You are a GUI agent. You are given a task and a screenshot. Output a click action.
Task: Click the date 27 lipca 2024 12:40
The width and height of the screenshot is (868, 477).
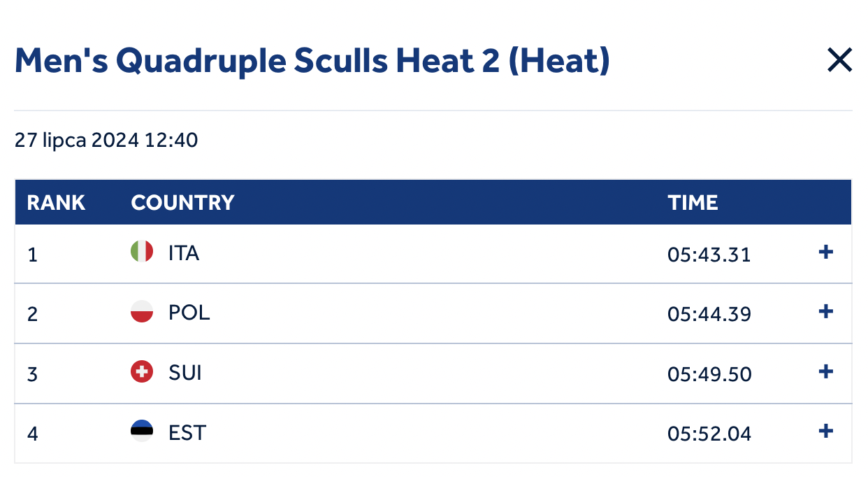point(106,141)
